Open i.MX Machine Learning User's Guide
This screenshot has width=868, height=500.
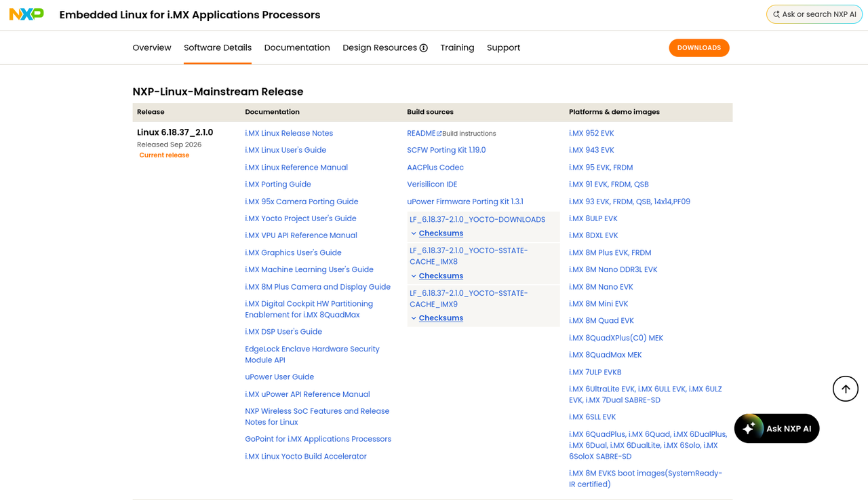(309, 269)
